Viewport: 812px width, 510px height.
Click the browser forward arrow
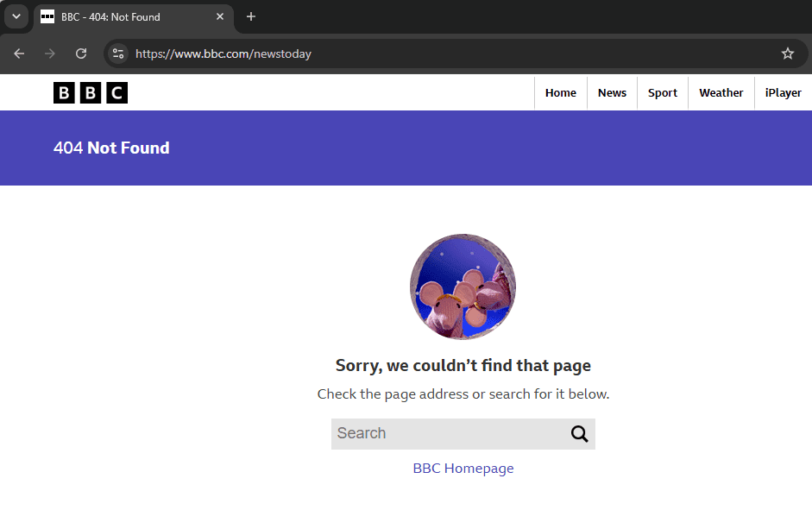coord(50,54)
